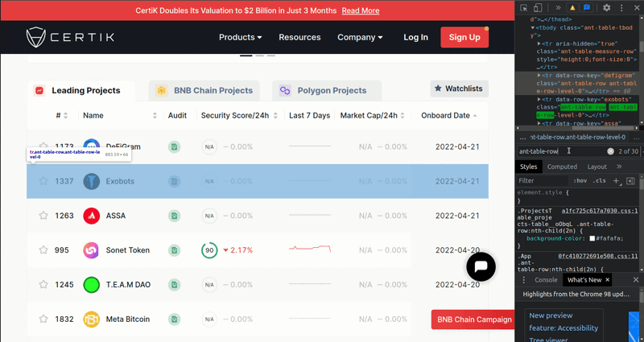644x342 pixels.
Task: Open the Products dropdown menu
Action: [x=240, y=37]
